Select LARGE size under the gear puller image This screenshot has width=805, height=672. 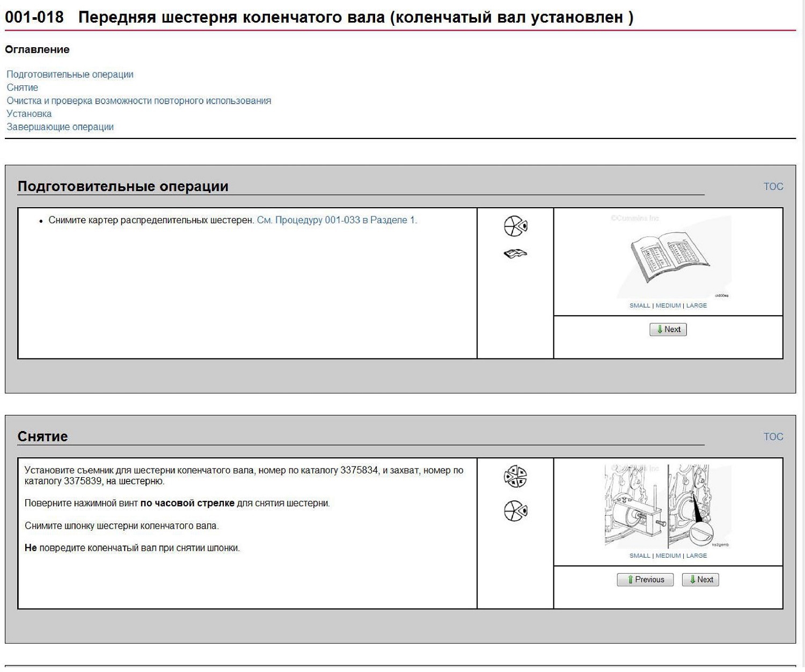(x=697, y=556)
